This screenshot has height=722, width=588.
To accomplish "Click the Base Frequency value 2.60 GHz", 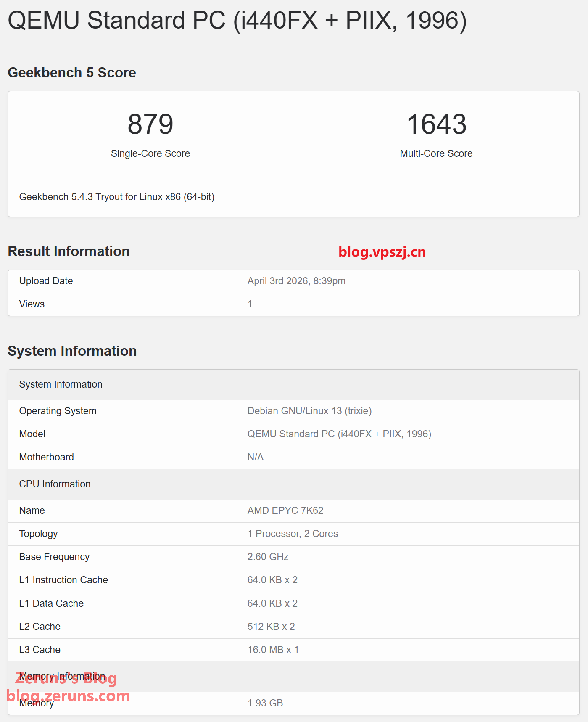I will tap(268, 557).
